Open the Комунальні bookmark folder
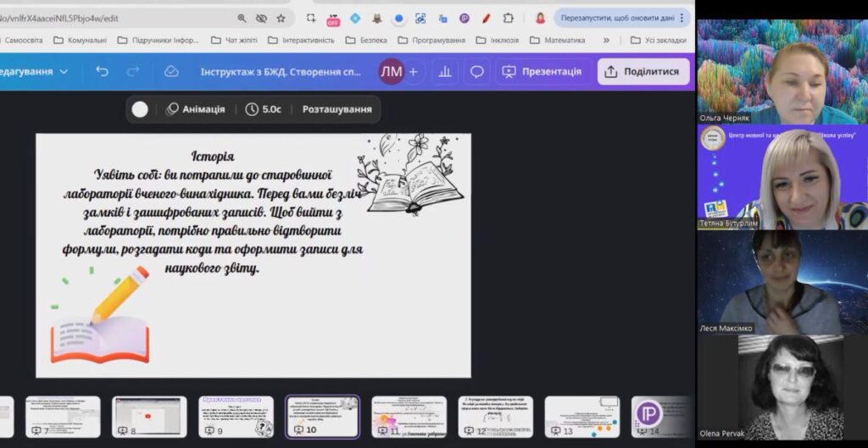This screenshot has height=448, width=868. [81, 41]
